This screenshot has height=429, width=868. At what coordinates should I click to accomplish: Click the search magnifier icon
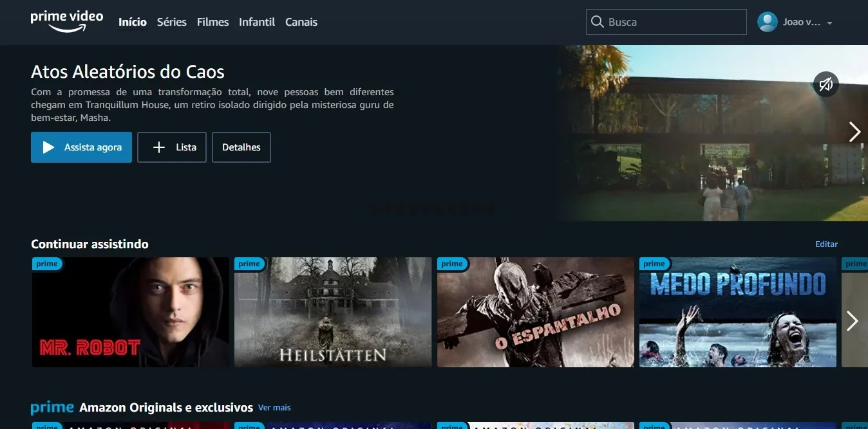(x=598, y=22)
